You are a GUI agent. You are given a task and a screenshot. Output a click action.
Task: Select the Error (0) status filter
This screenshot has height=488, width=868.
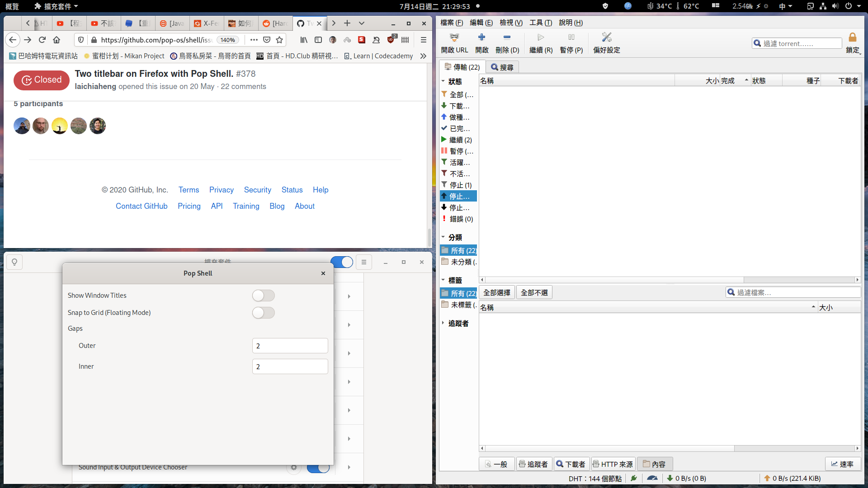[x=458, y=219]
